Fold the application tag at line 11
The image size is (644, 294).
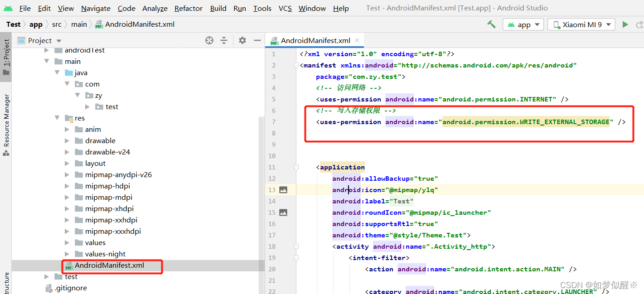coord(296,167)
